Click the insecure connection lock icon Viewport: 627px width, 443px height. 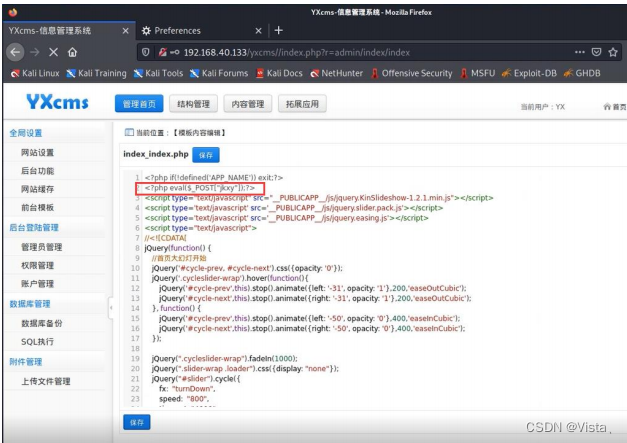click(x=162, y=52)
